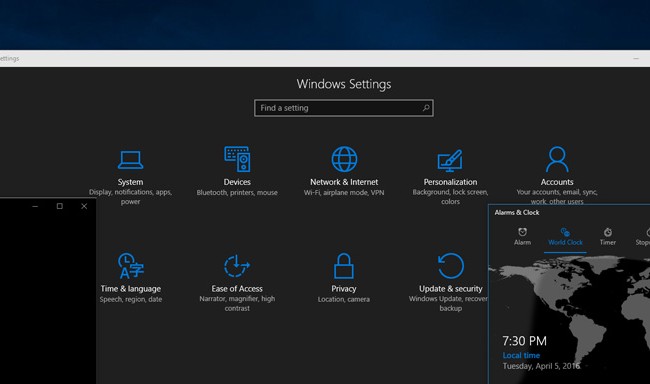This screenshot has height=384, width=650.
Task: Click the World Clock icon in Alarms & Clock
Action: 565,232
